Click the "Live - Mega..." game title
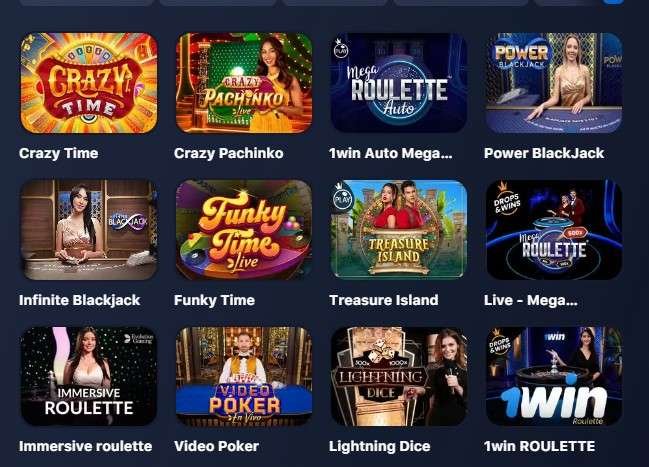Screen dimensions: 649x467 coord(531,300)
